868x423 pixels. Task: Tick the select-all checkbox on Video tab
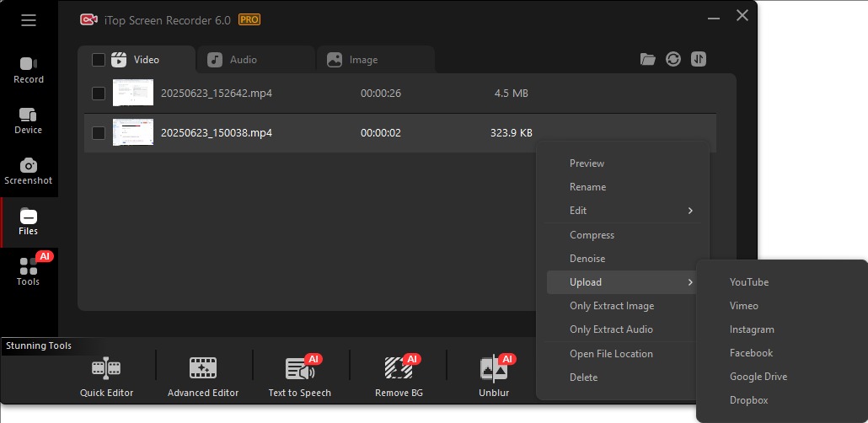pos(99,60)
